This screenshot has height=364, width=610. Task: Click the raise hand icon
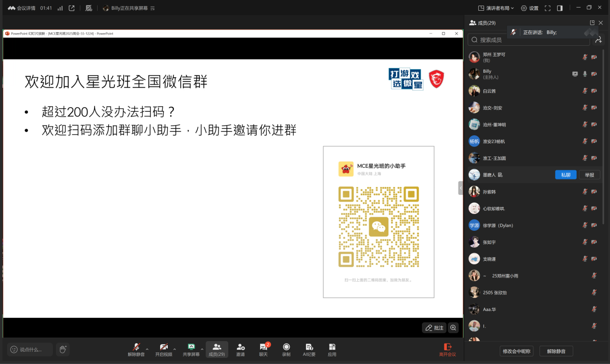[x=63, y=349]
